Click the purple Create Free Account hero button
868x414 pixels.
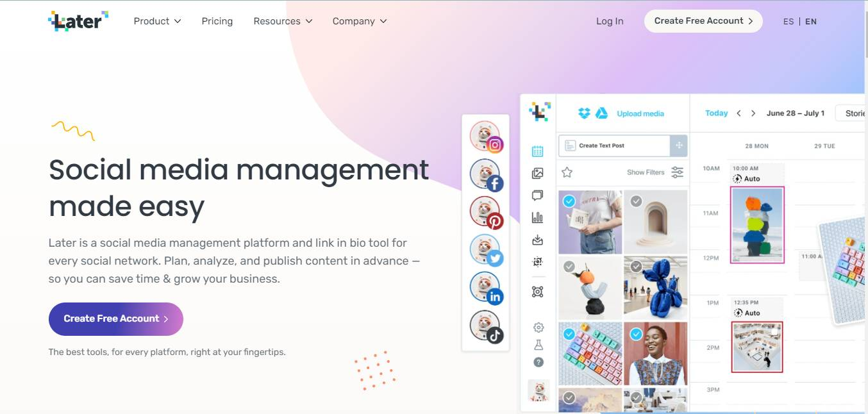[116, 319]
